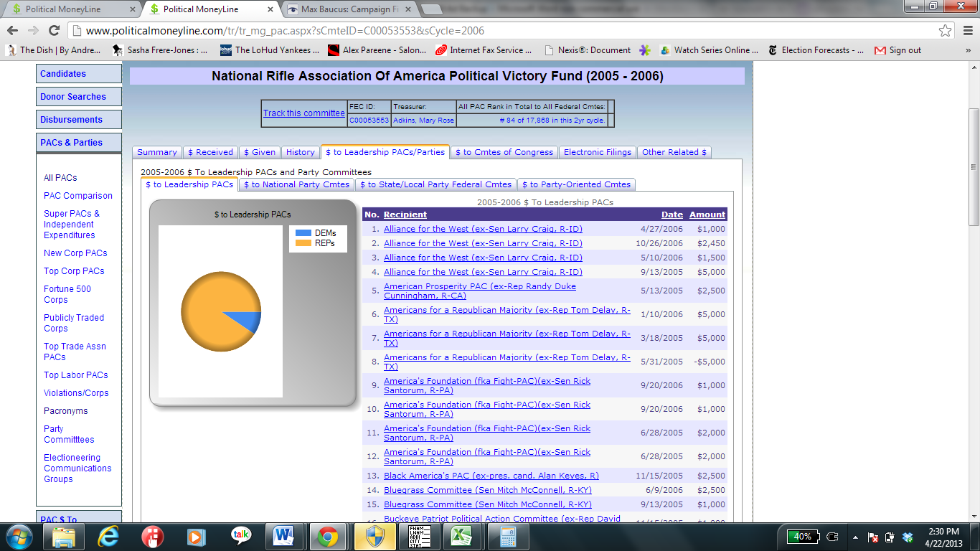The height and width of the screenshot is (551, 980).
Task: Open the Sasha Frere-Jones bookmark
Action: tap(160, 50)
